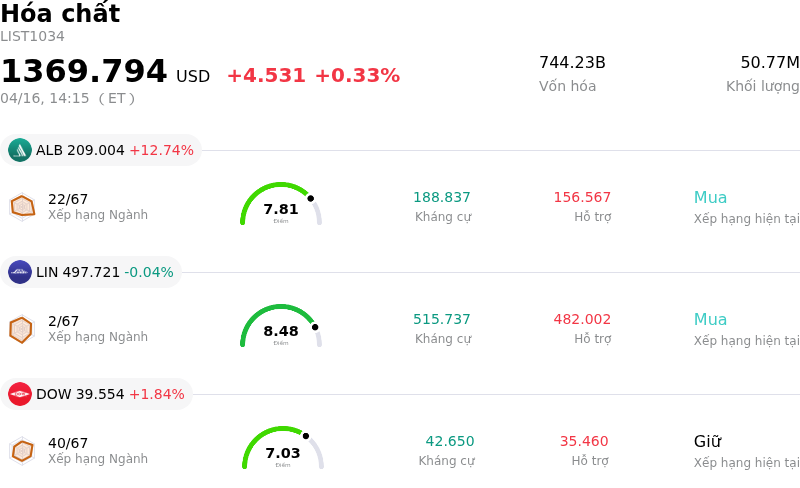Viewport: 800px width, 488px height.
Task: Click the ALB 7.81 score gauge
Action: pyautogui.click(x=281, y=205)
